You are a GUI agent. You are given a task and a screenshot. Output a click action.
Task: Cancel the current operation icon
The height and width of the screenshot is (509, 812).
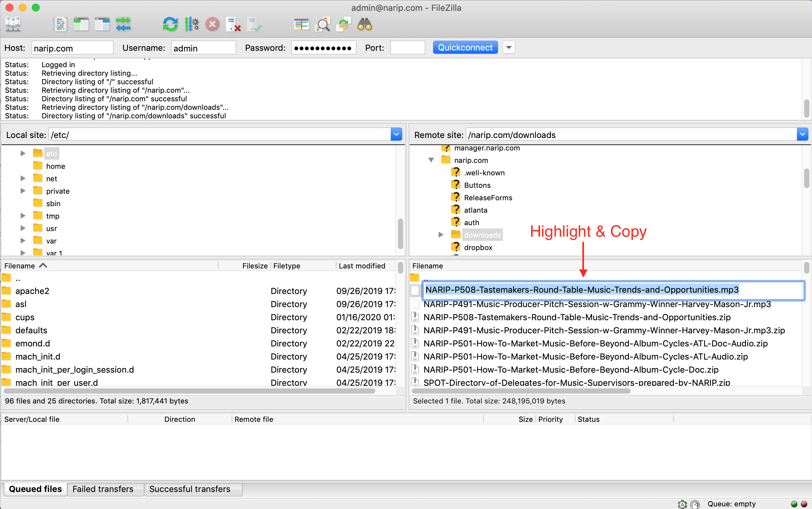212,24
